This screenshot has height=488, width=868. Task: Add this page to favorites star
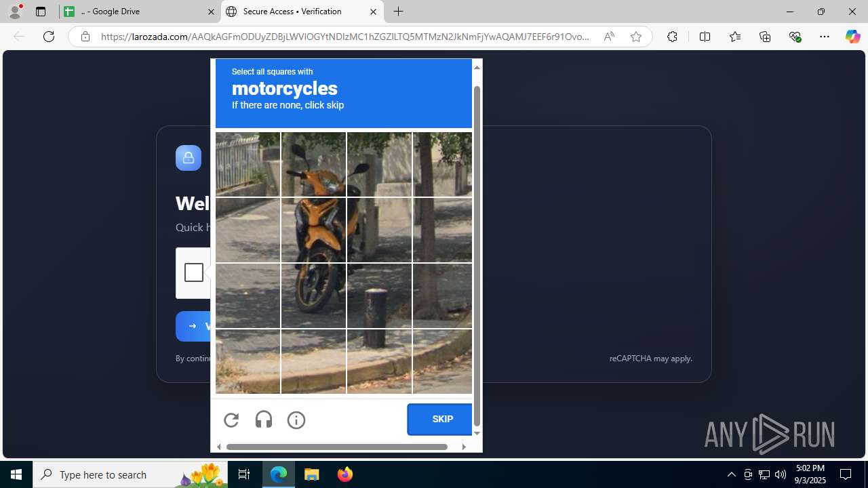635,37
